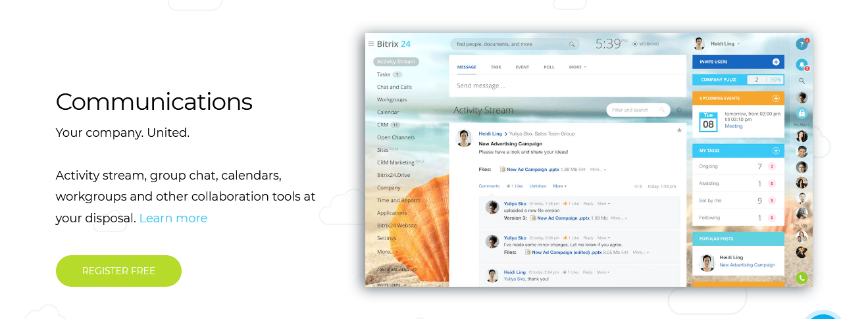Viewport: 868px width, 319px height.
Task: Expand More dropdown in message composer tabs
Action: point(577,67)
